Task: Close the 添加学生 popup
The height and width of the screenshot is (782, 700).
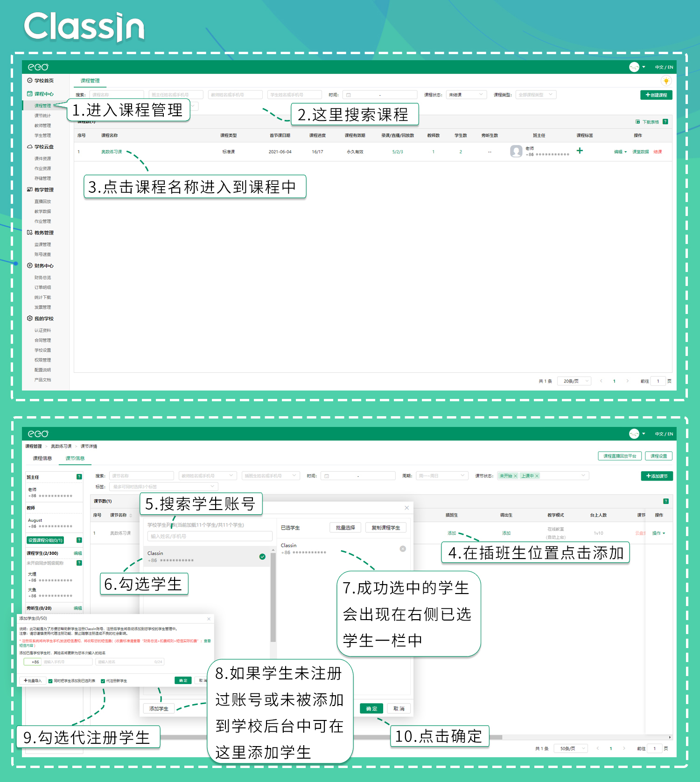Action: (x=209, y=619)
